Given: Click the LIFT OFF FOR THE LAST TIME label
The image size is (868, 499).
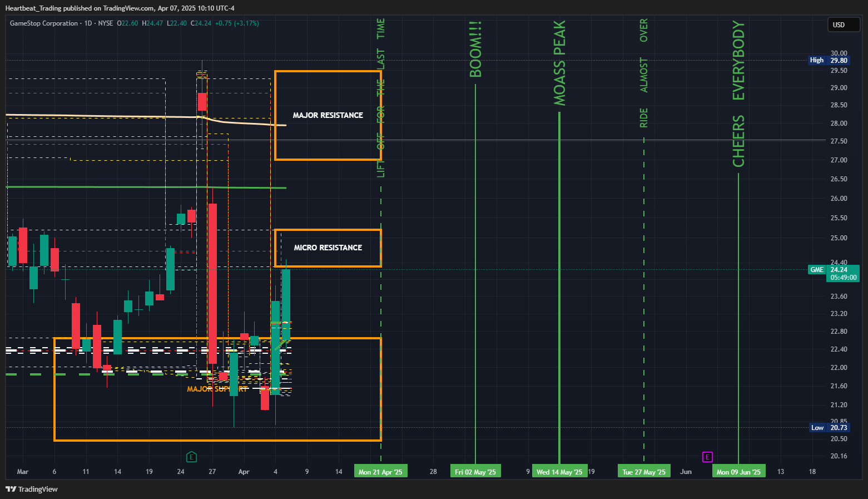Looking at the screenshot, I should (381, 98).
